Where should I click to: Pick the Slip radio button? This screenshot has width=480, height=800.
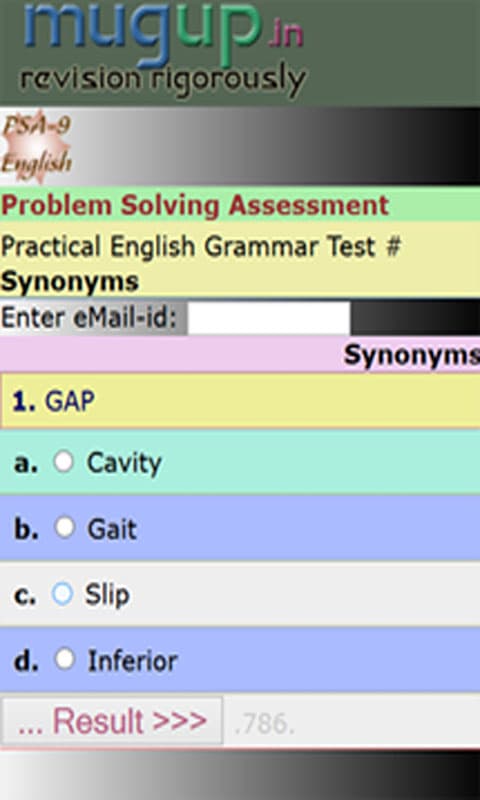point(62,594)
